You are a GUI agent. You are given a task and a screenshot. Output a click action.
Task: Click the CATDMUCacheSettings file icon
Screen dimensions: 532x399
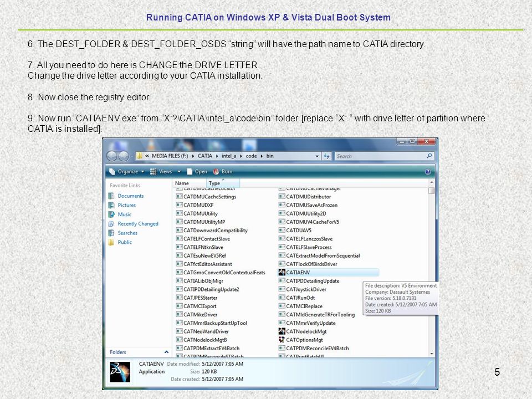point(179,196)
